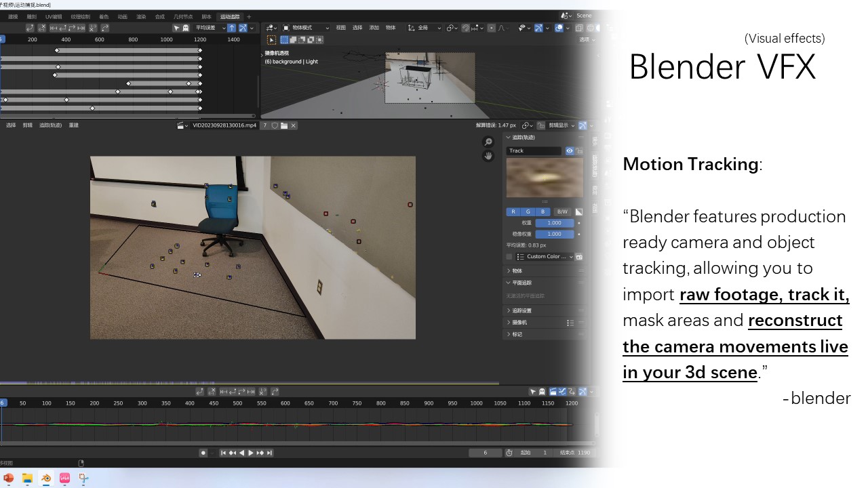Open the 全局 transform orientation dropdown
The height and width of the screenshot is (488, 868).
coord(425,28)
